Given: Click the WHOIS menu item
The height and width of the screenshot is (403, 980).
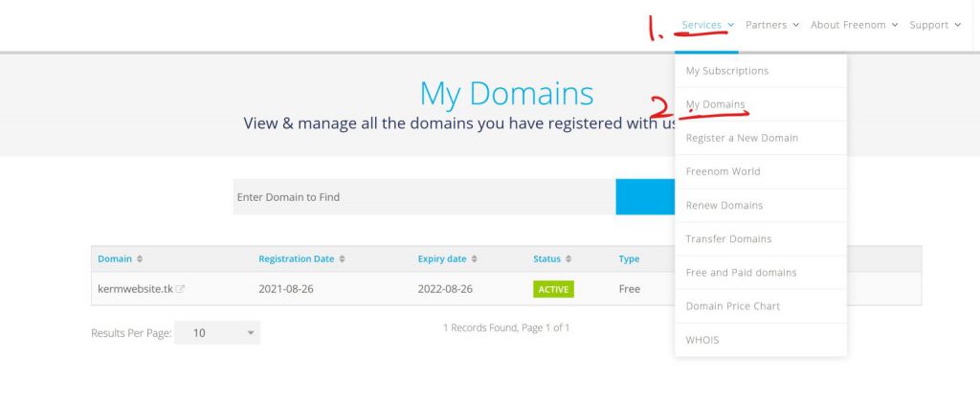Looking at the screenshot, I should 702,340.
